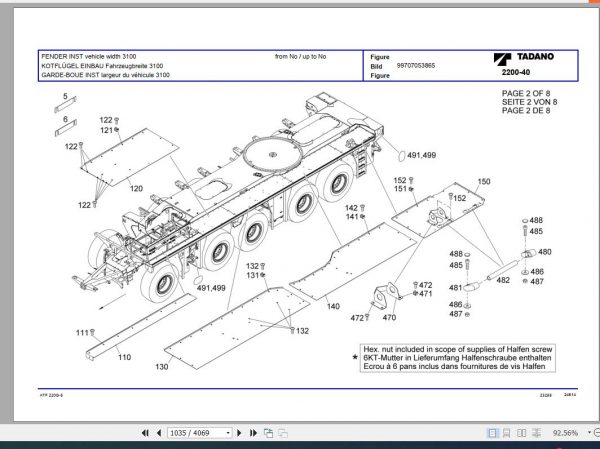Go to the next page
Viewport: 600px width, 449px height.
pyautogui.click(x=239, y=433)
